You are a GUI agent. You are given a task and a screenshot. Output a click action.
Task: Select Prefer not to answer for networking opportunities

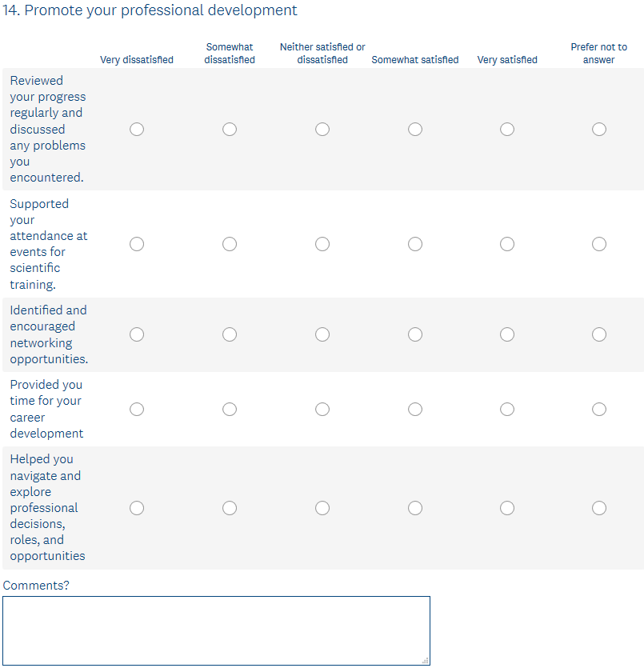pos(599,334)
